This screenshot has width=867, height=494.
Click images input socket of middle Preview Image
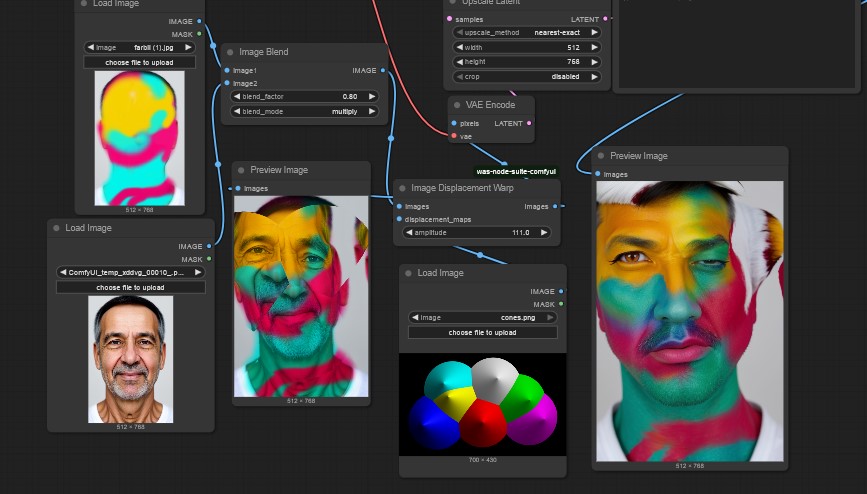[238, 189]
